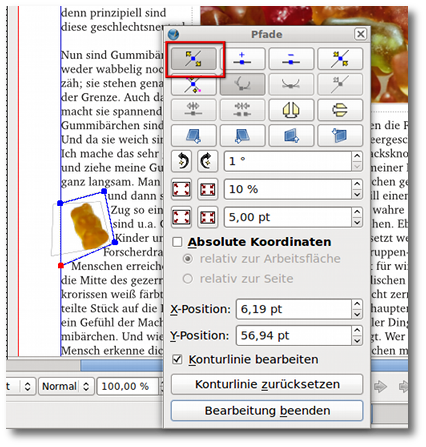Enlarge the path by 10 %
This screenshot has height=447, width=426.
point(181,189)
